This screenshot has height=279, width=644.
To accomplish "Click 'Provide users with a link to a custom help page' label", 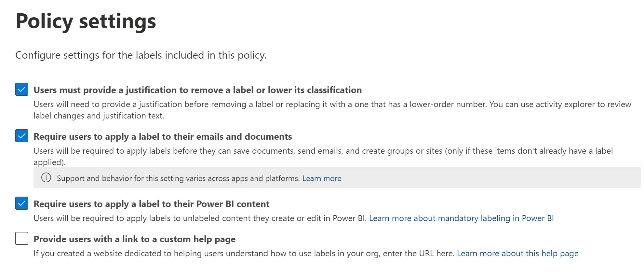I will click(134, 239).
